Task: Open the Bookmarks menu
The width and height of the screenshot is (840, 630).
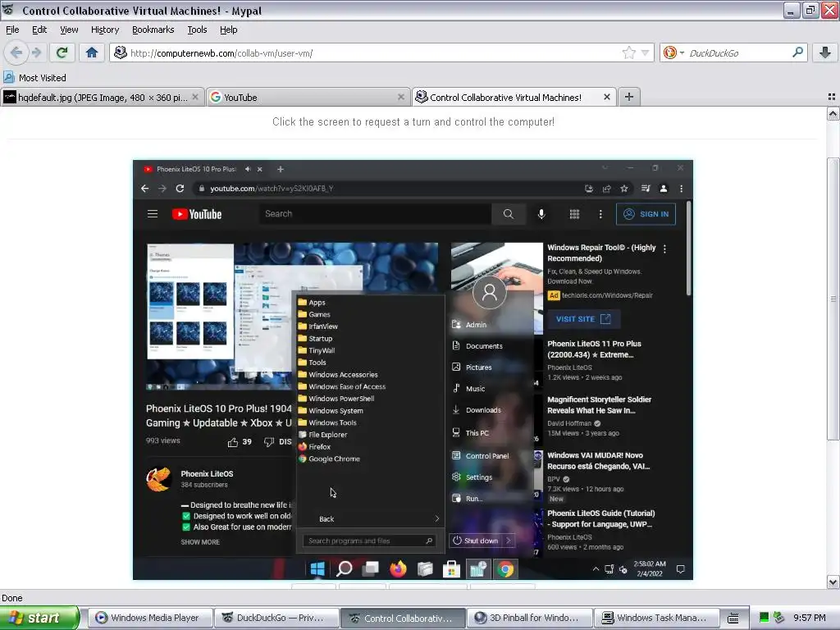Action: coord(153,30)
